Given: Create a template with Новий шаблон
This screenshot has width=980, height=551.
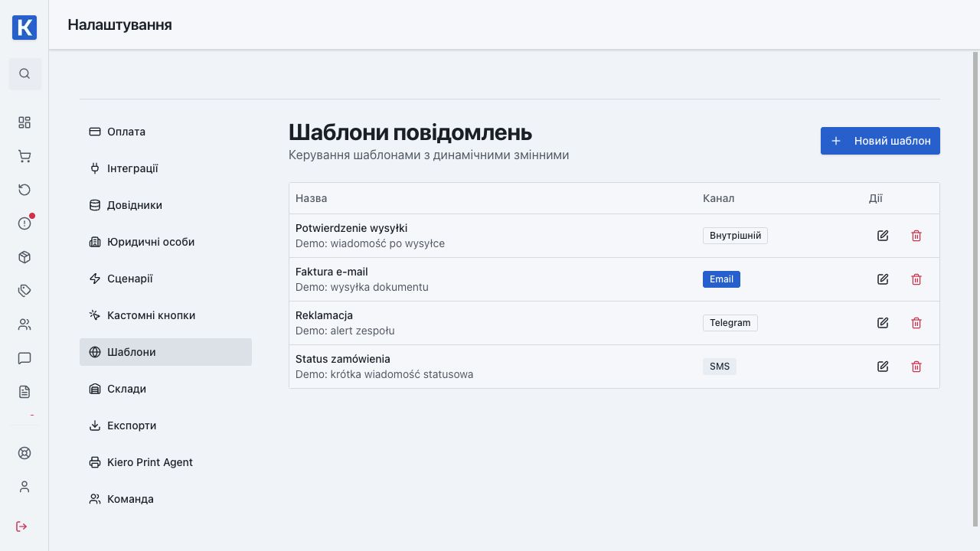Looking at the screenshot, I should coord(880,141).
